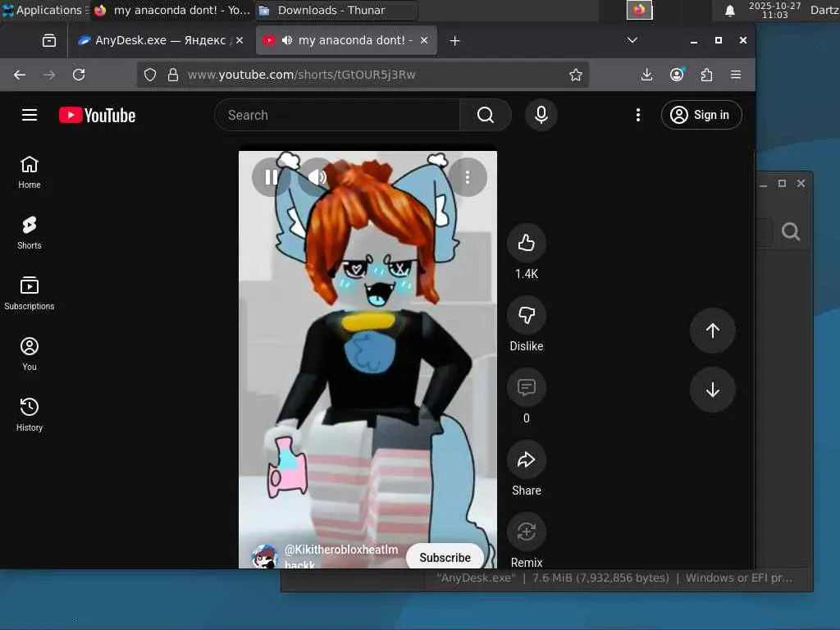Close the AnyDesk.exe tab

(x=240, y=40)
